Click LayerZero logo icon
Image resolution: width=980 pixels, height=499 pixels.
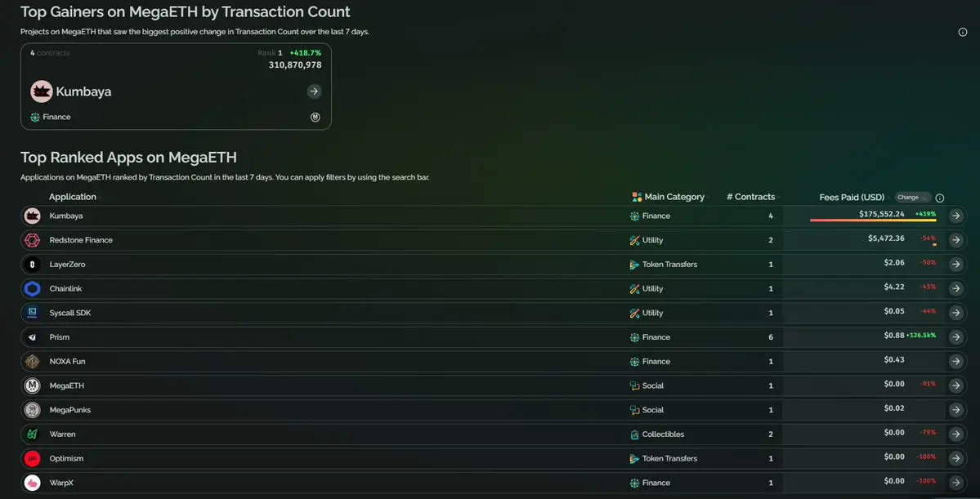pos(32,264)
